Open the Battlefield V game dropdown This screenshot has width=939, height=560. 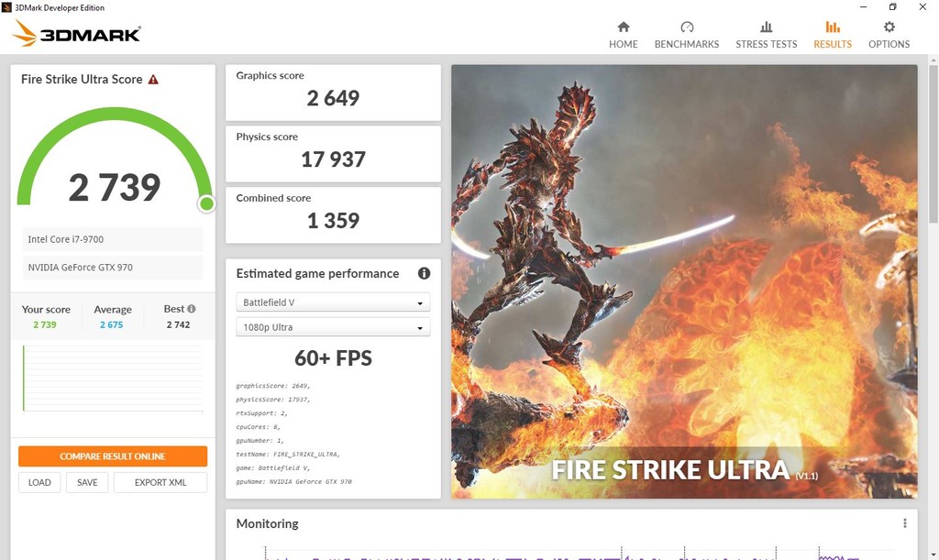pyautogui.click(x=333, y=302)
